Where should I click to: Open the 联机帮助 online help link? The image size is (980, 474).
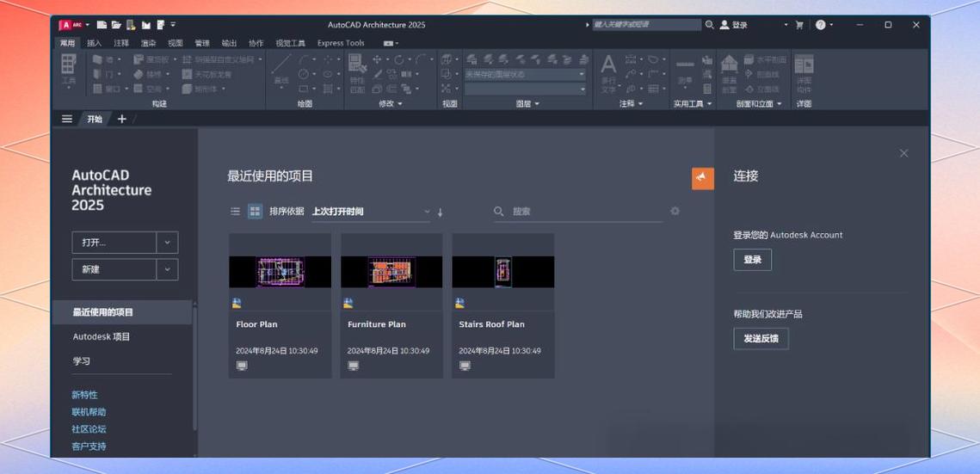coord(89,412)
